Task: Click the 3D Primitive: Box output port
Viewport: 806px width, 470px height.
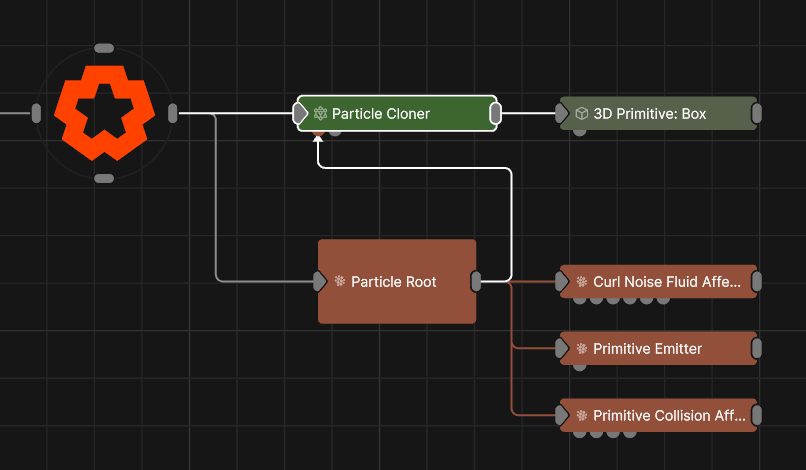Action: click(x=756, y=114)
